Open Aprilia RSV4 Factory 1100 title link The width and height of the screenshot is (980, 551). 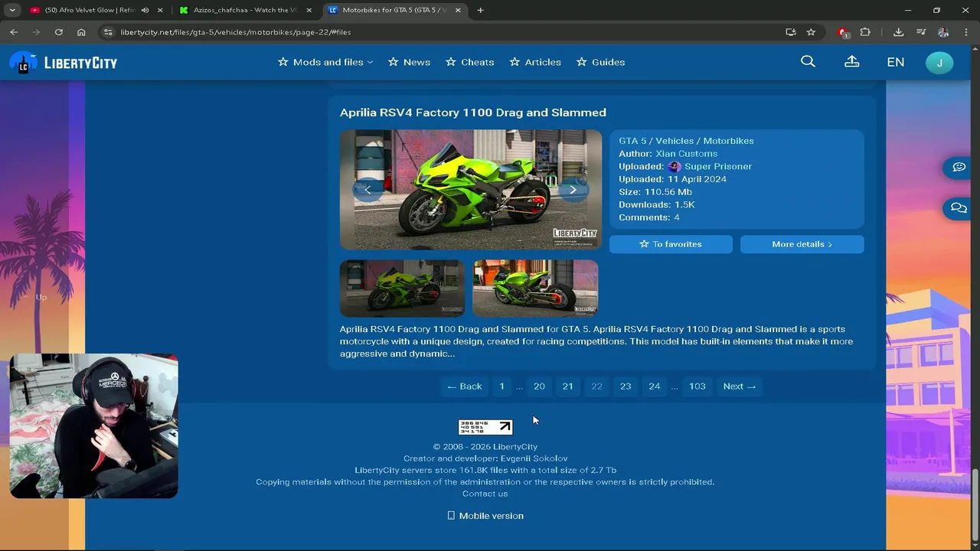pos(473,112)
